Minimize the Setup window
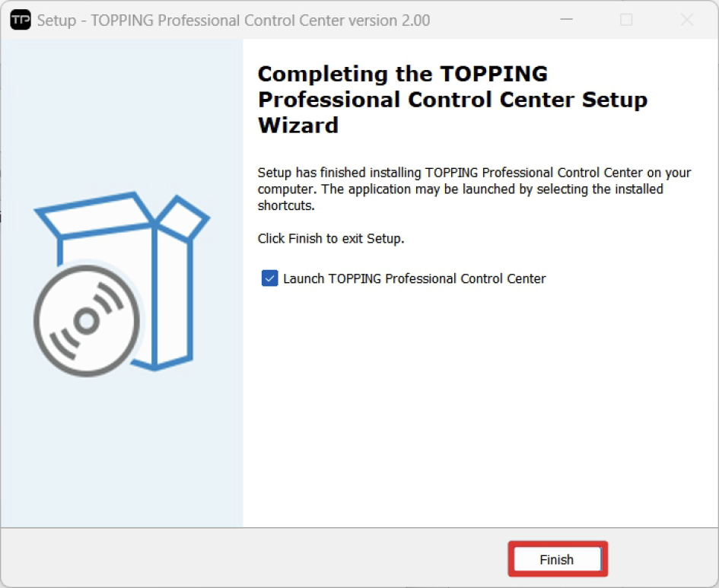Image resolution: width=719 pixels, height=588 pixels. point(566,20)
